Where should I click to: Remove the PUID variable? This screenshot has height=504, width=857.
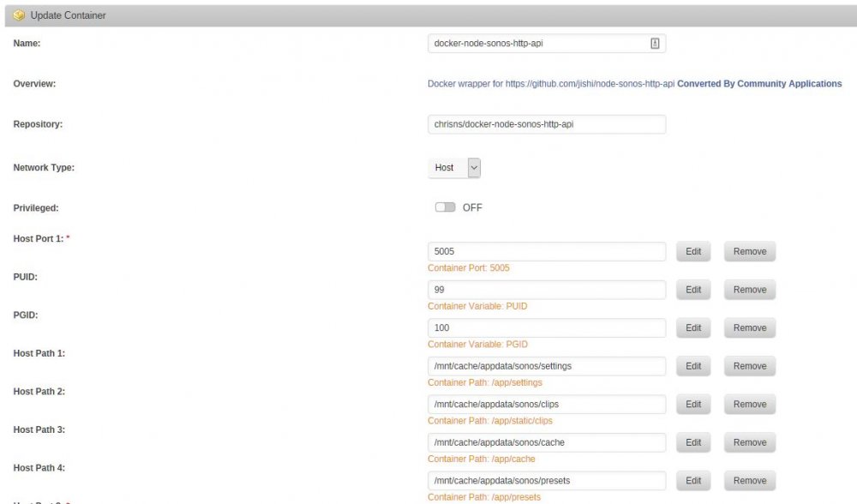coord(749,290)
